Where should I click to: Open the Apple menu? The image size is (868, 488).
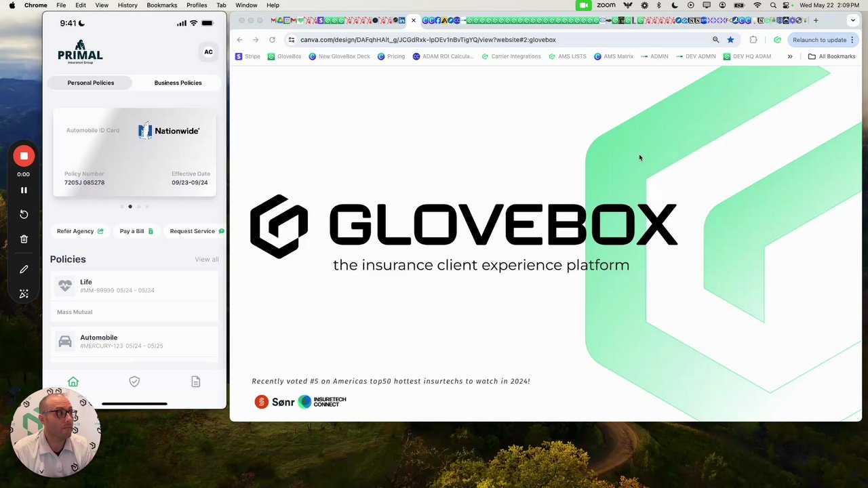12,5
